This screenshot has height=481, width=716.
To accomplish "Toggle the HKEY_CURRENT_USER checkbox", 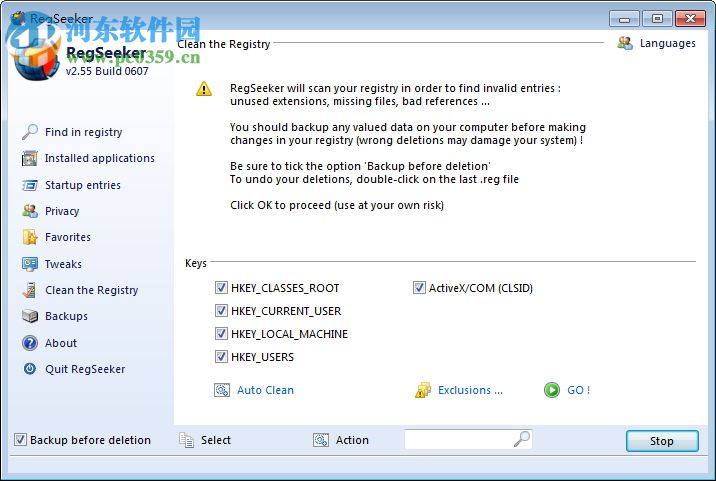I will coord(221,311).
